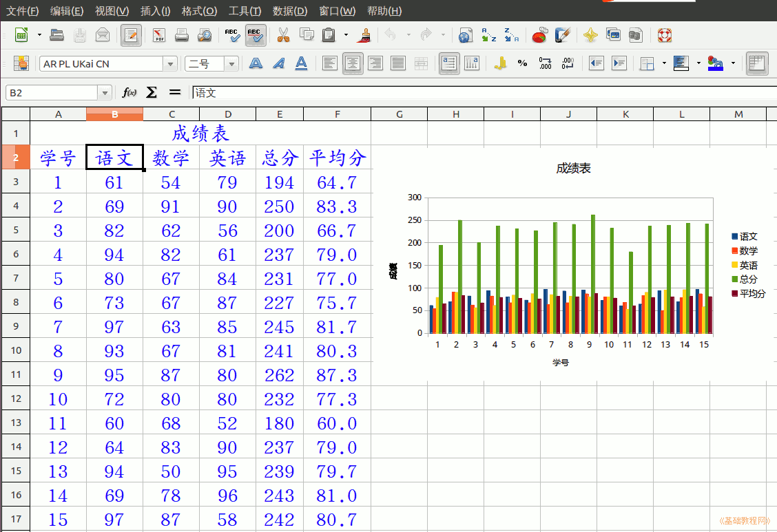
Task: Delete a decimal place
Action: [568, 63]
